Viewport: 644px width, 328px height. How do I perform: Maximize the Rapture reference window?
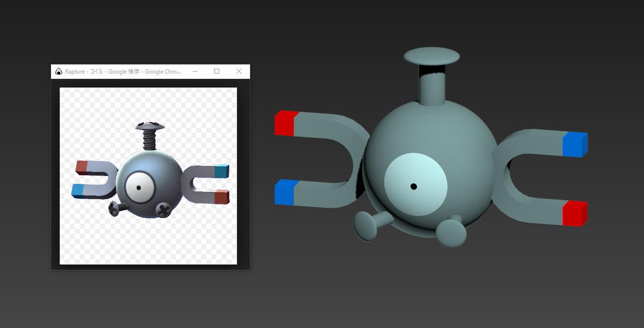tap(217, 71)
